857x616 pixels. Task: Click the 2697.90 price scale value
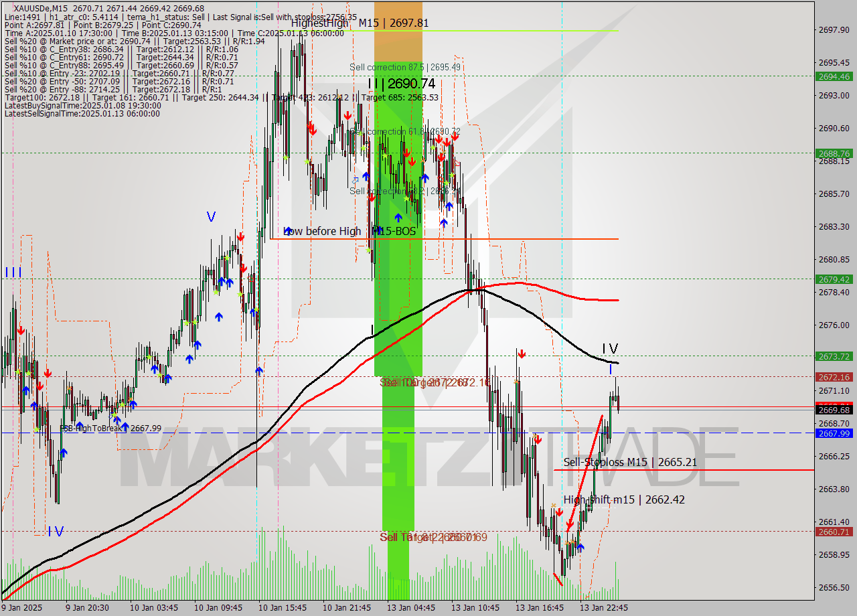coord(834,29)
